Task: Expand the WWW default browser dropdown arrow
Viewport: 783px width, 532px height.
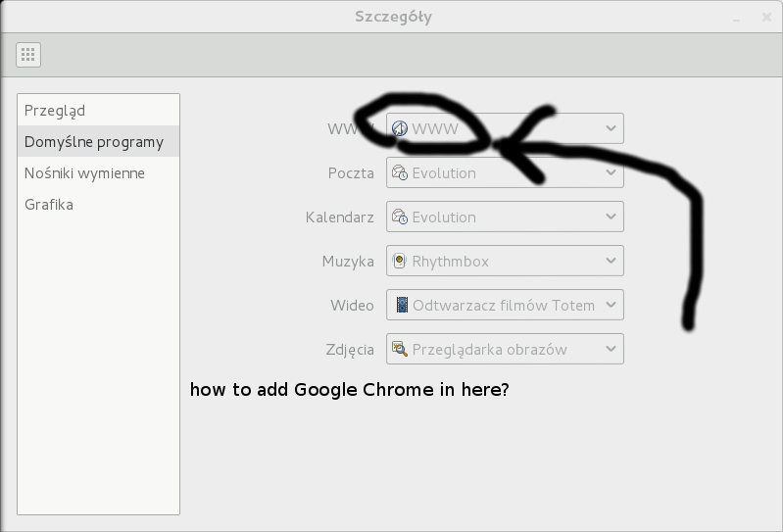Action: tap(611, 129)
